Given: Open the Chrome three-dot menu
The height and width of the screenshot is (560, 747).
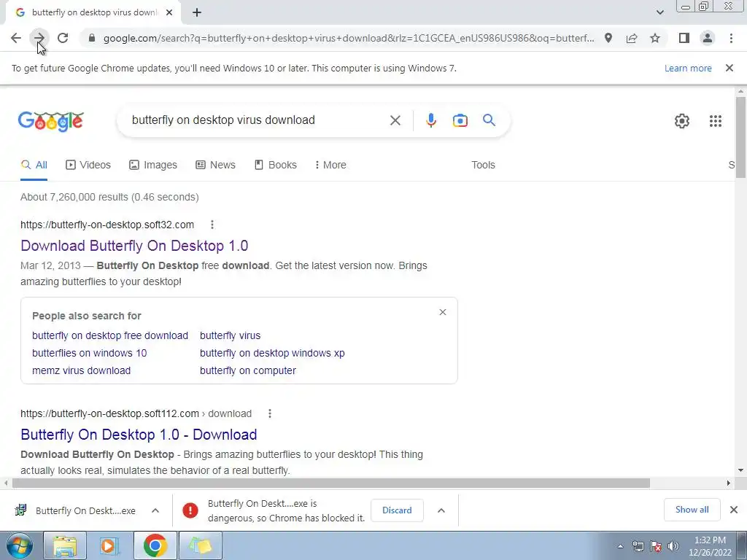Looking at the screenshot, I should 731,38.
